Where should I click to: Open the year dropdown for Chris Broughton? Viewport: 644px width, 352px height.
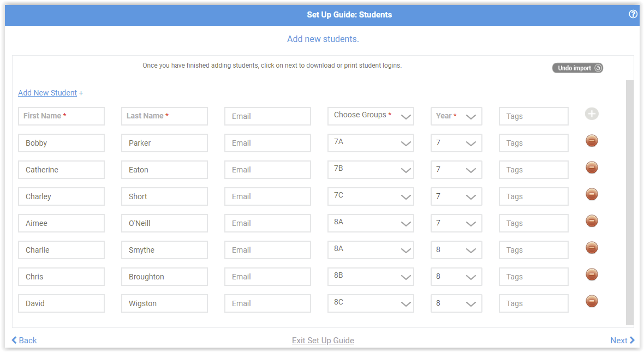(456, 277)
